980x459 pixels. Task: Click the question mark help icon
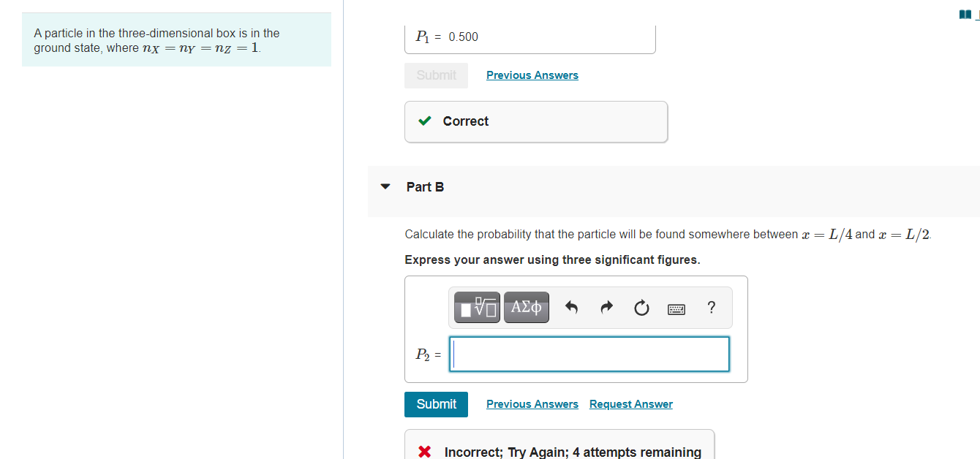coord(711,308)
